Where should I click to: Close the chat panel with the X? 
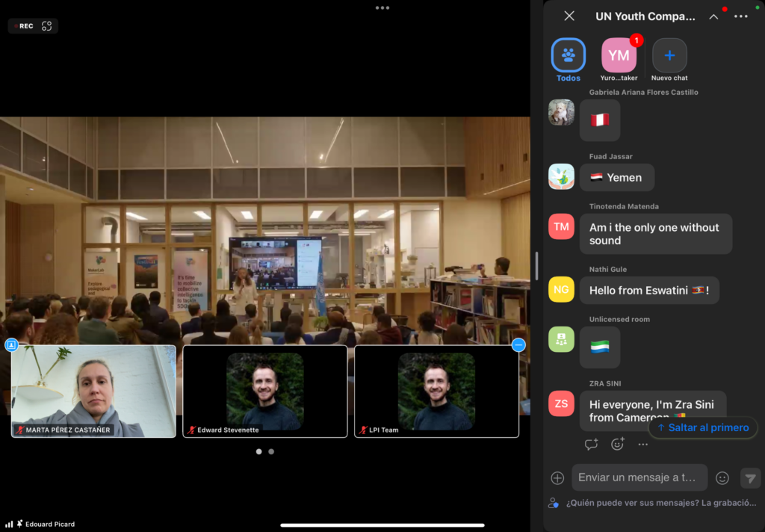569,16
